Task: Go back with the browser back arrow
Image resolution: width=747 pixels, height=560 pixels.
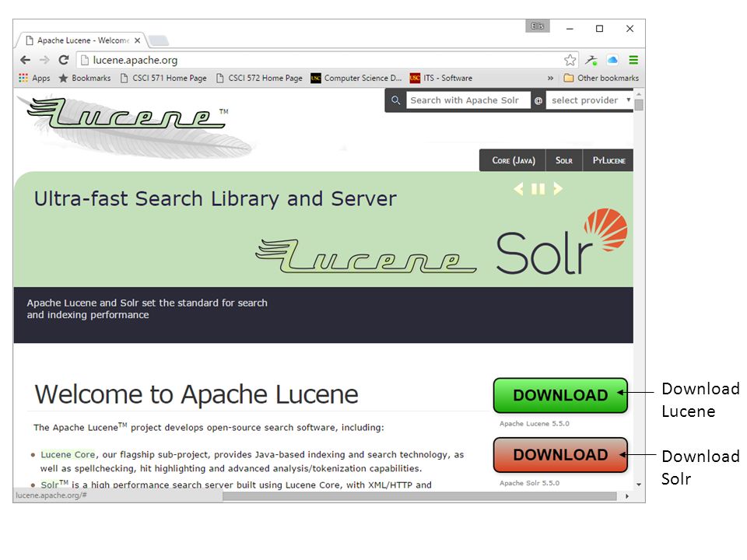Action: click(25, 60)
